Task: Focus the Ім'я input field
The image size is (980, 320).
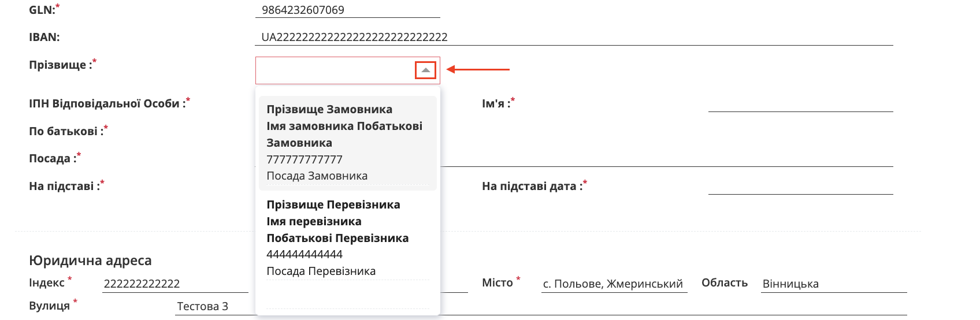Action: tap(800, 104)
